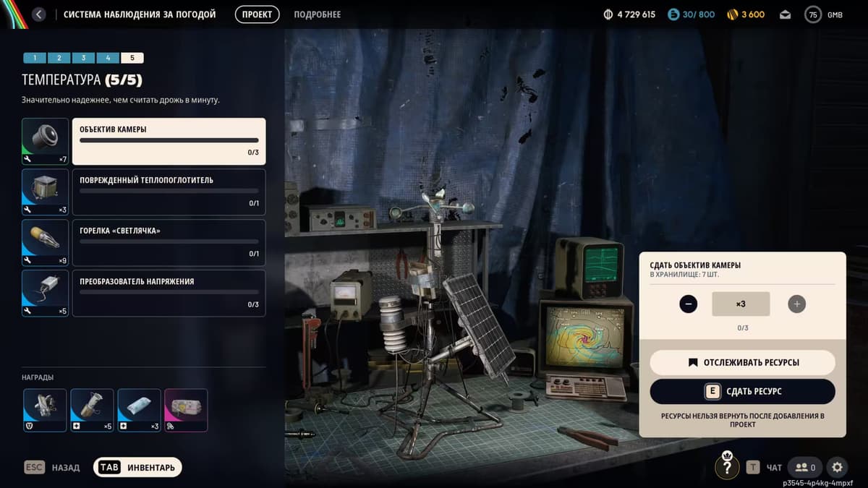Select the damaged heat sink icon
The height and width of the screenshot is (488, 868).
(45, 192)
